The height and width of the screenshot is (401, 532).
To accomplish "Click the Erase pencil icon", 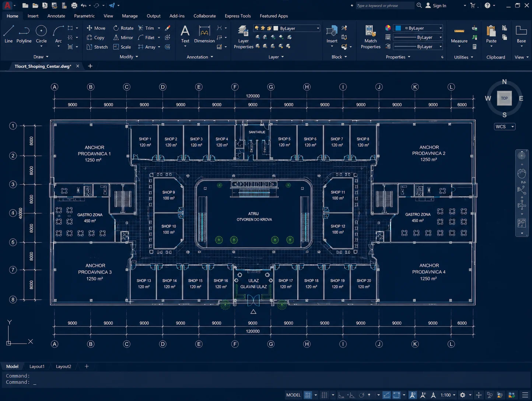I will click(168, 28).
